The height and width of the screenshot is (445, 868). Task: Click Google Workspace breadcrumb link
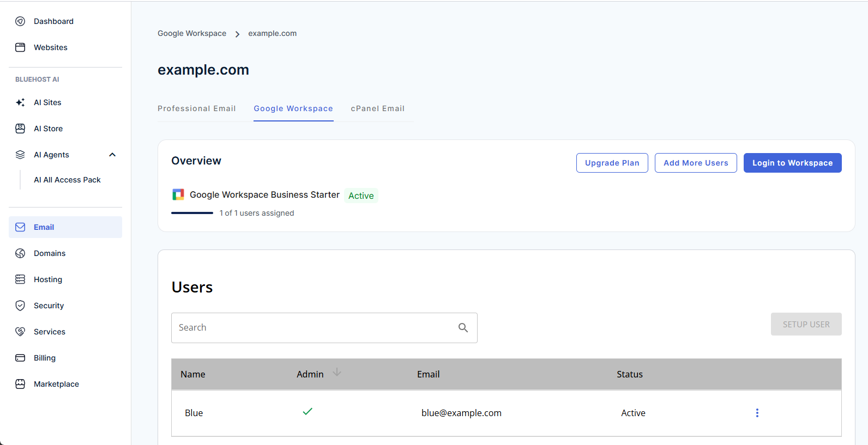point(192,33)
